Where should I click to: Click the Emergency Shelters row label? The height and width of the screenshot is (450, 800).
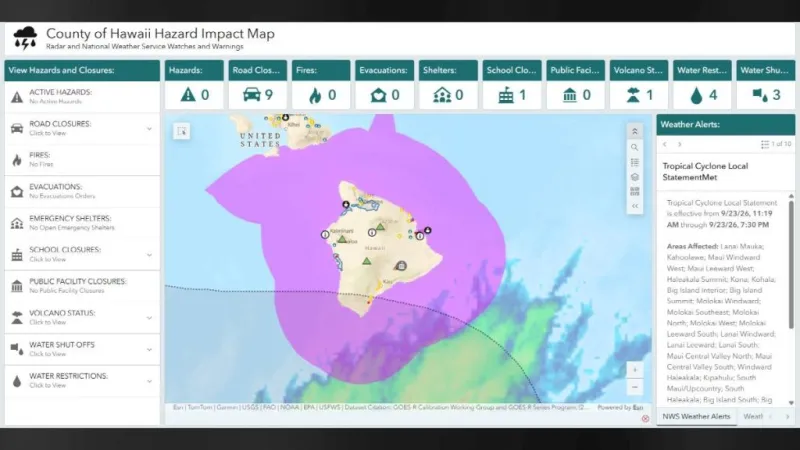[x=70, y=218]
